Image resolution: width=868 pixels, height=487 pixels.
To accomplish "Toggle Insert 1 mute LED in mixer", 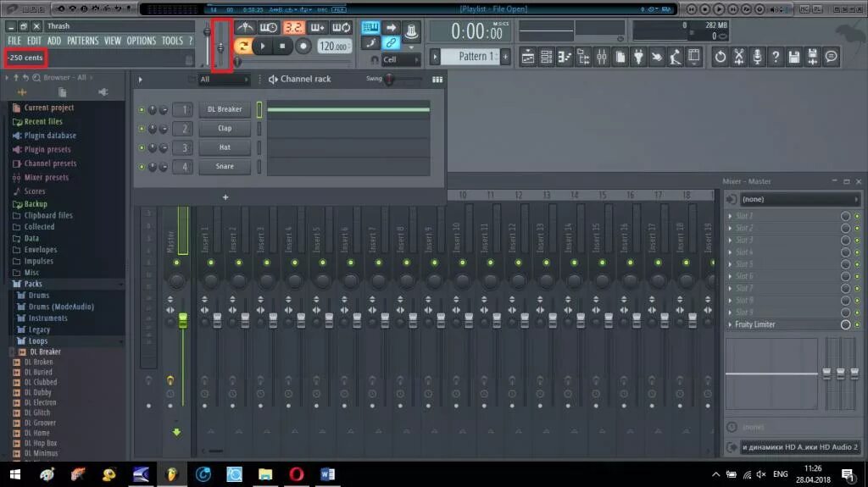I will pos(210,263).
